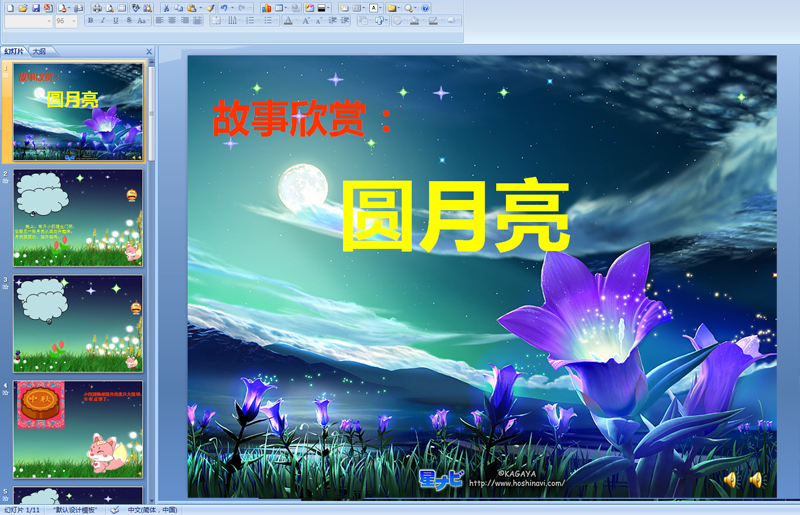Save the presentation with floppy icon
The height and width of the screenshot is (515, 800).
point(36,8)
